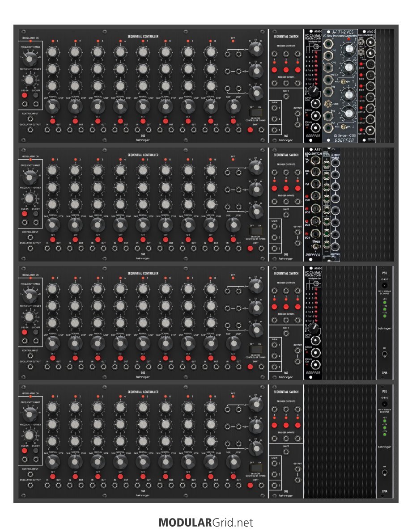Click the OSC OFF button on bottom-row sequencer
412x532 pixels.
tap(36, 451)
